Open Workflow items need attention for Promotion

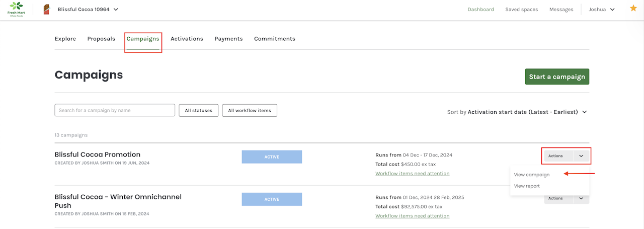tap(412, 174)
